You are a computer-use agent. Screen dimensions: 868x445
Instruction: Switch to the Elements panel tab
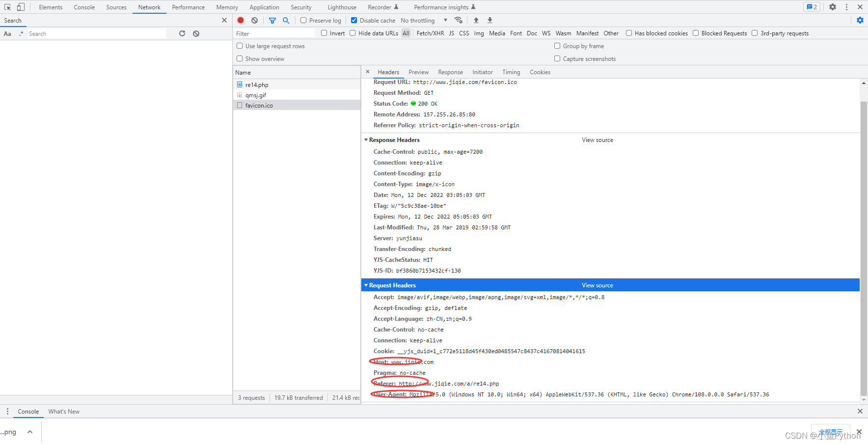(x=51, y=7)
